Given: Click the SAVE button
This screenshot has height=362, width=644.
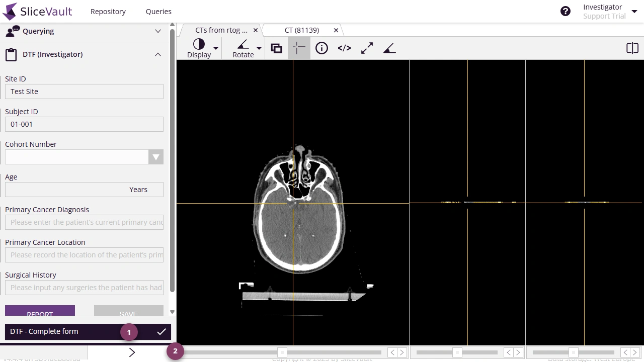Looking at the screenshot, I should pyautogui.click(x=128, y=311).
